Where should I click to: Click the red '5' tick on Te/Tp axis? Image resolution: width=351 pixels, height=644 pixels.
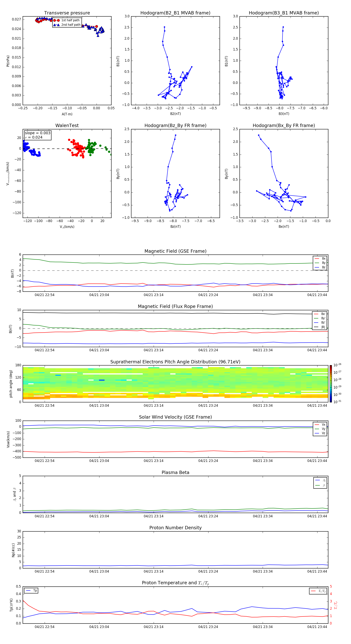coord(331,586)
